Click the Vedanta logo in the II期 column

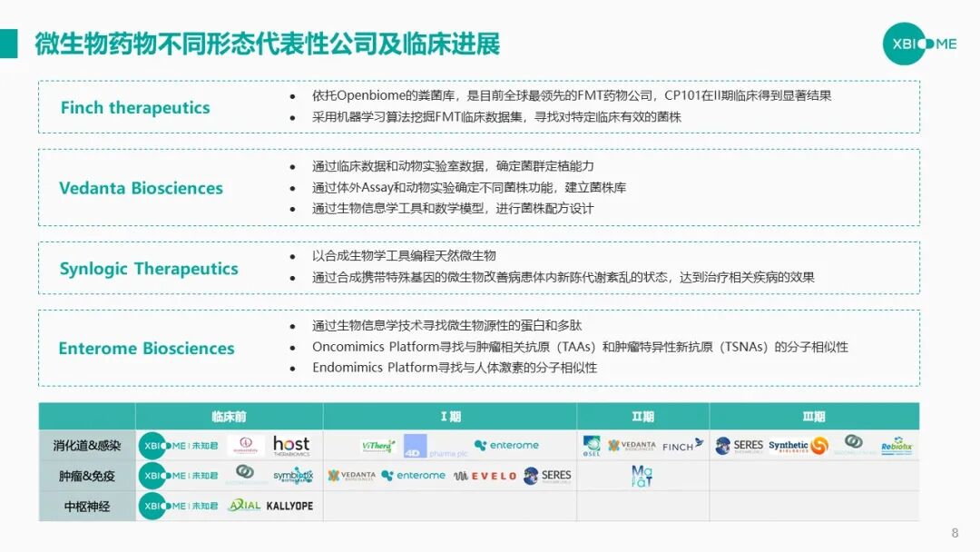(632, 446)
